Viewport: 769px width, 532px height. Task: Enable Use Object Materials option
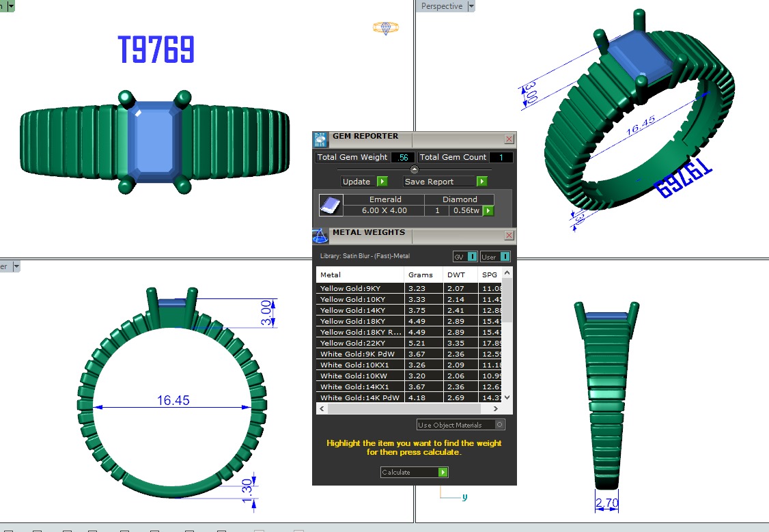coord(500,425)
